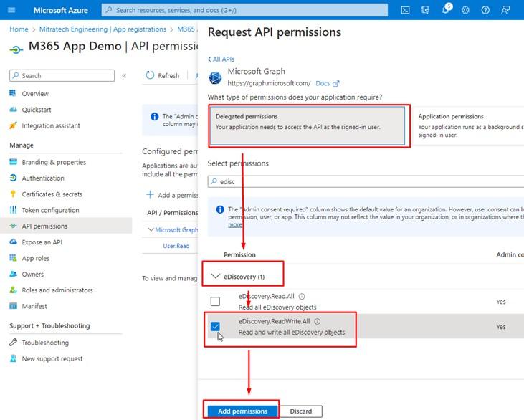Click the Certificates & secrets key icon
Image resolution: width=524 pixels, height=420 pixels.
pos(13,194)
